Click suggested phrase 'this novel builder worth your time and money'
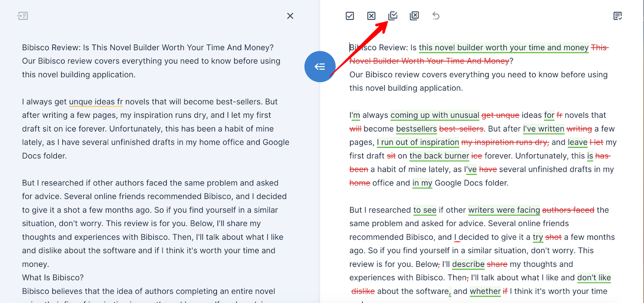The height and width of the screenshot is (303, 644). pyautogui.click(x=504, y=48)
